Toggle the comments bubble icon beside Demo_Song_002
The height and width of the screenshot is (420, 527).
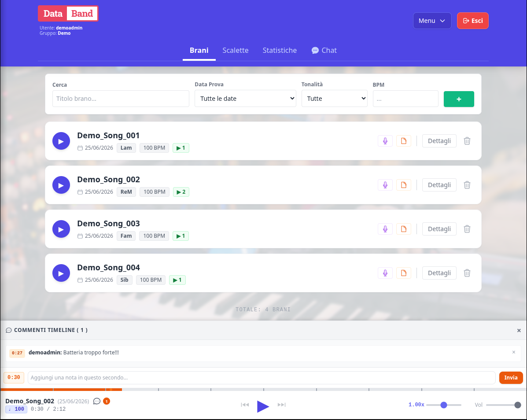(x=97, y=401)
